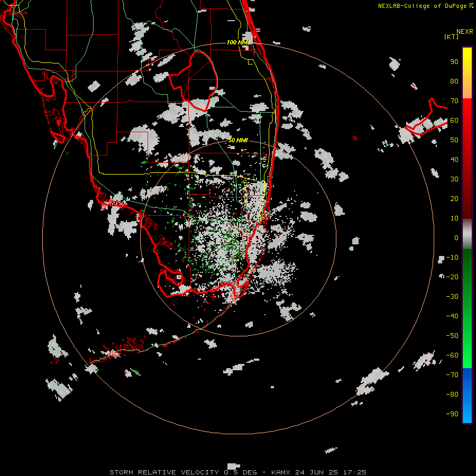This screenshot has width=476, height=476.
Task: Pick the blue segment of the color bar
Action: (x=467, y=395)
